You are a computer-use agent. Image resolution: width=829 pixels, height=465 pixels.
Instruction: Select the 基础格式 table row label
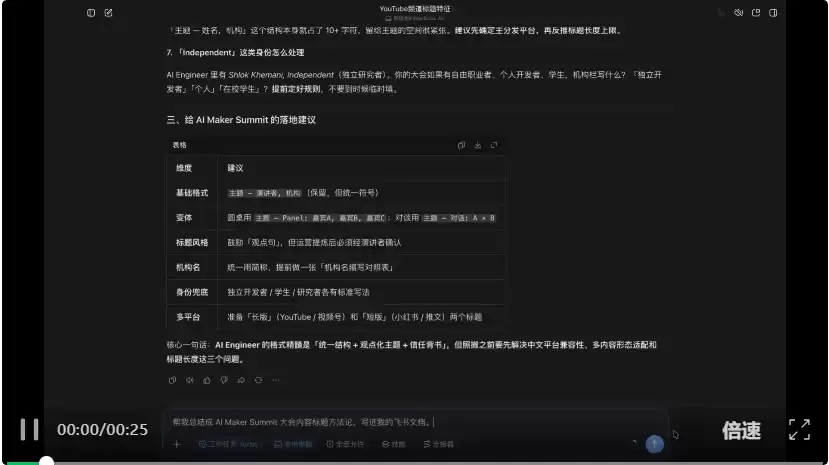192,193
